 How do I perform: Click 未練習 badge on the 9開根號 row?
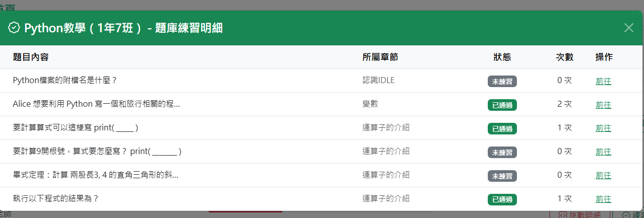[502, 152]
